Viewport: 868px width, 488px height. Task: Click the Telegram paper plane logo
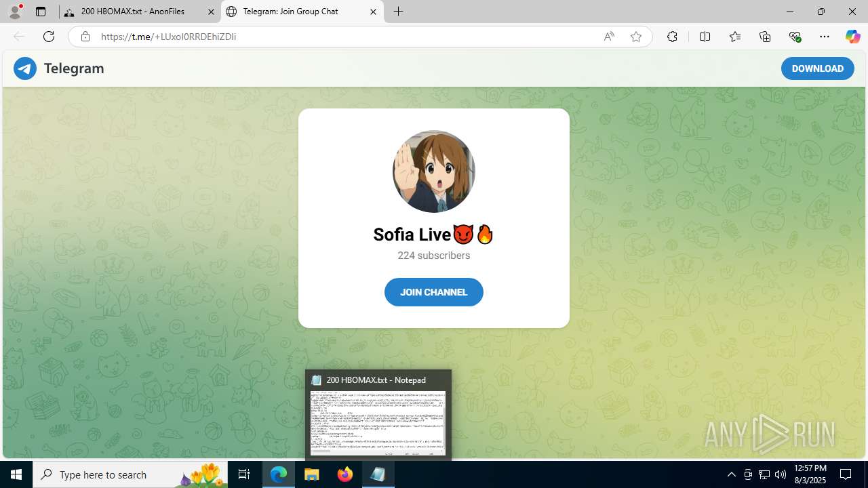(x=25, y=68)
